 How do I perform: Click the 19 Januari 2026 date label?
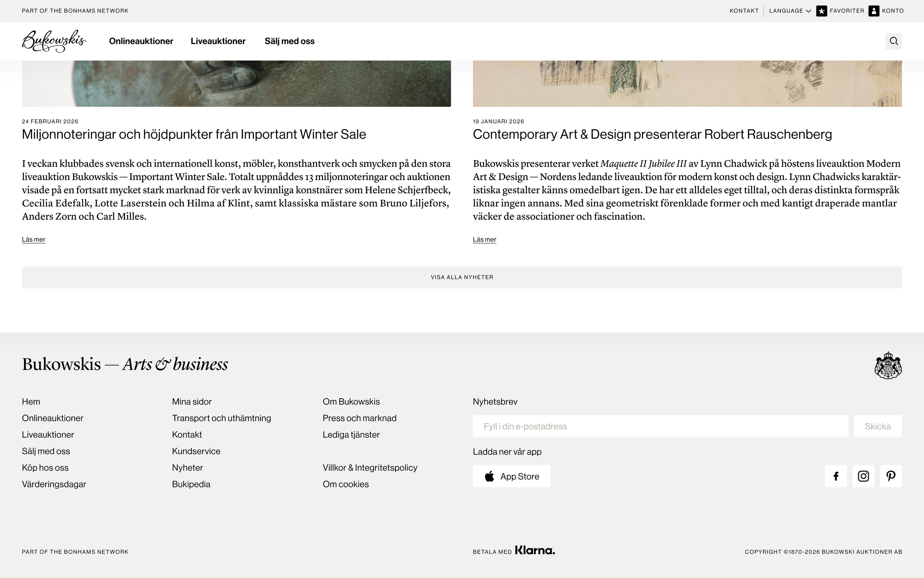499,121
